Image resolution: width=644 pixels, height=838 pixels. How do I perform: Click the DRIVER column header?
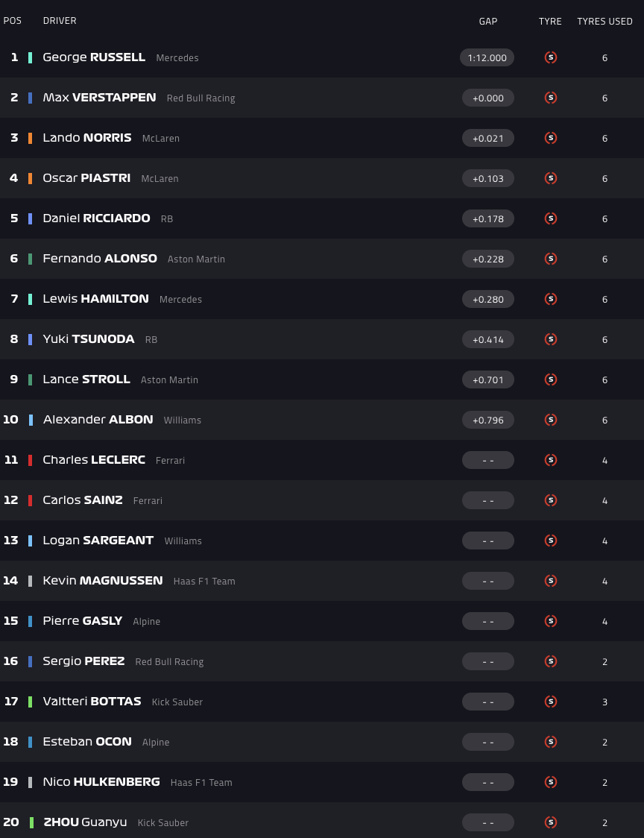click(x=60, y=21)
